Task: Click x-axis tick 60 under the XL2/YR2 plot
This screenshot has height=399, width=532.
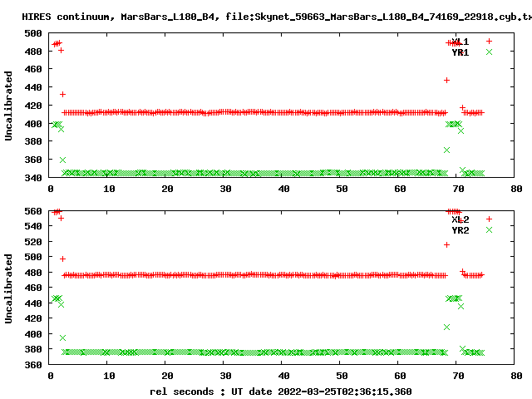Action: click(400, 376)
